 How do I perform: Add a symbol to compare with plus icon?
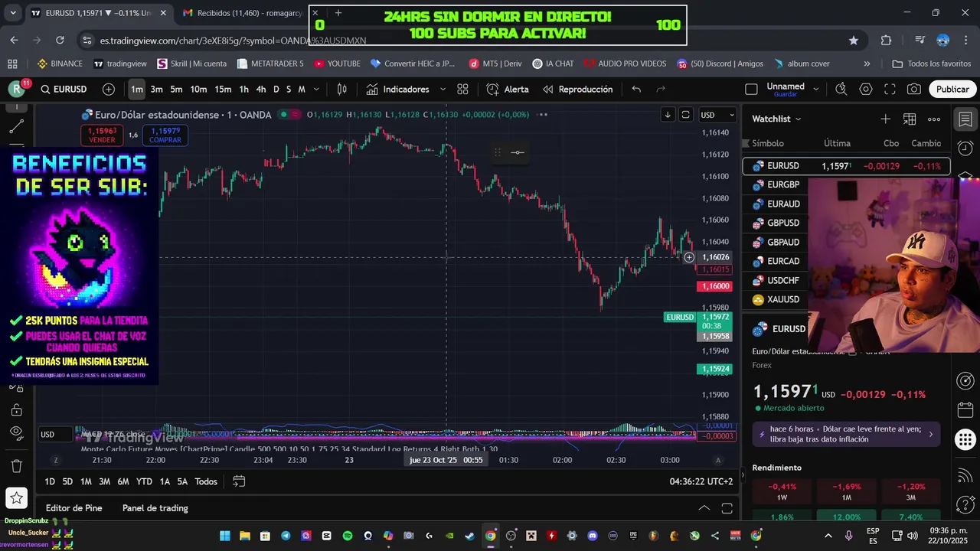[109, 90]
